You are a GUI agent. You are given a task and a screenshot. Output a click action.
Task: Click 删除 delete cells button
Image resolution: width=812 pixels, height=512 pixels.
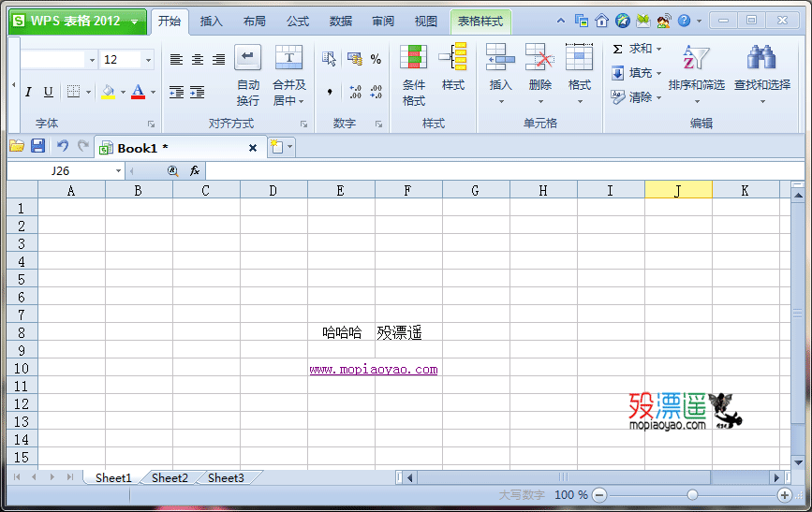point(540,74)
